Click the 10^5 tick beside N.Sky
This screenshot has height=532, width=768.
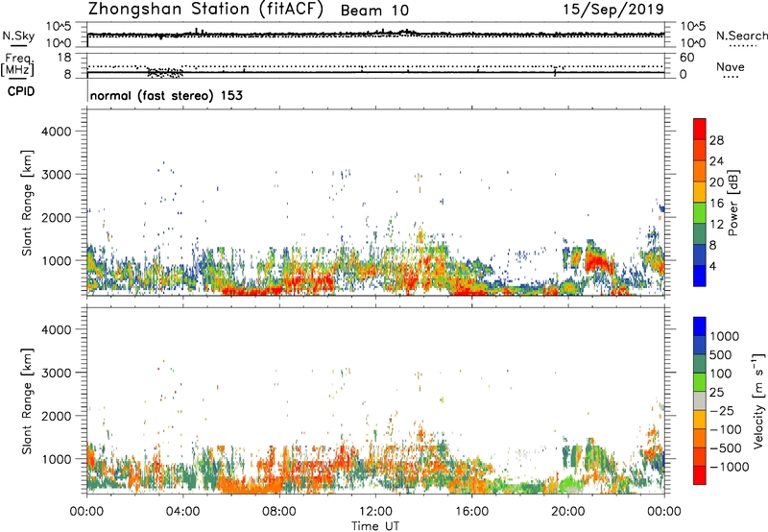[59, 27]
